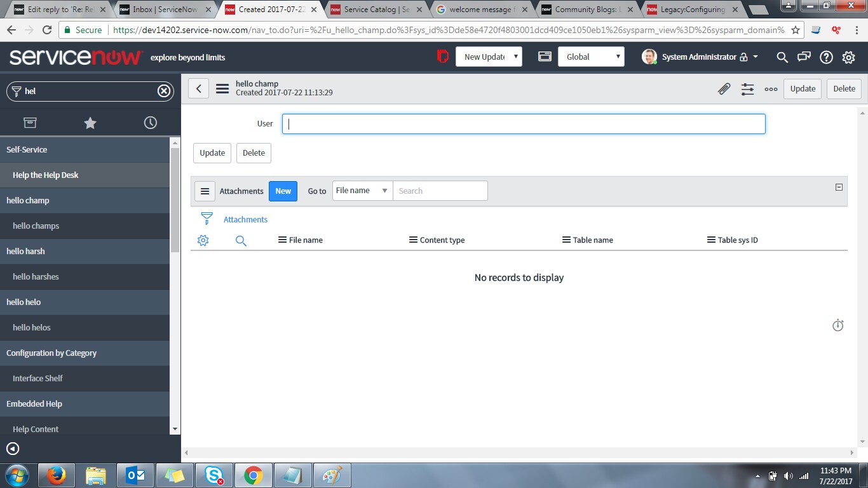
Task: Open the personalize form sliders icon
Action: point(747,89)
